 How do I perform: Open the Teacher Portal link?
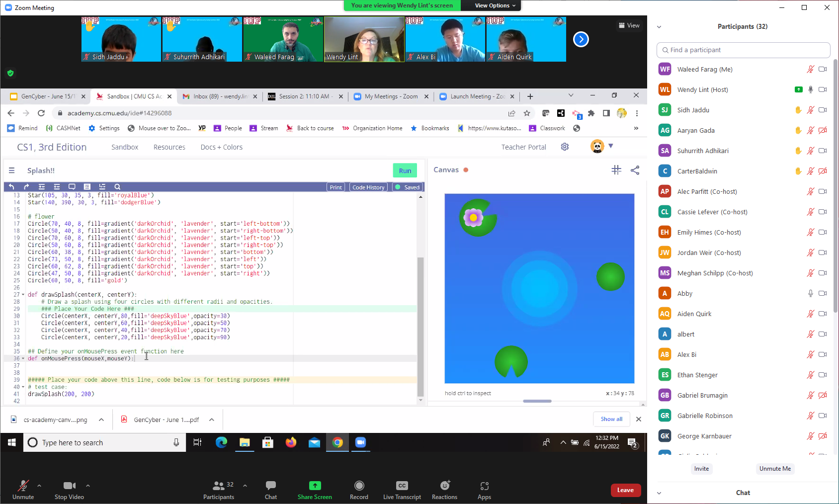tap(523, 147)
